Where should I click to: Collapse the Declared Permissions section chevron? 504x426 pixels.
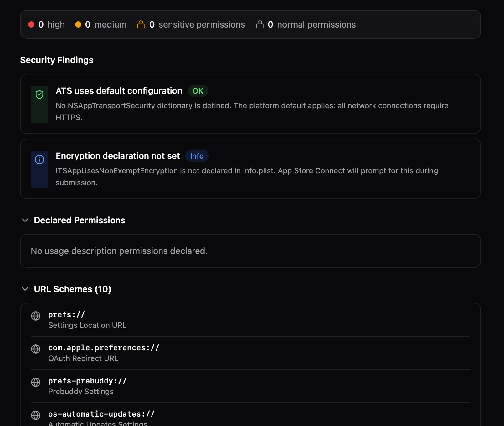click(x=25, y=220)
